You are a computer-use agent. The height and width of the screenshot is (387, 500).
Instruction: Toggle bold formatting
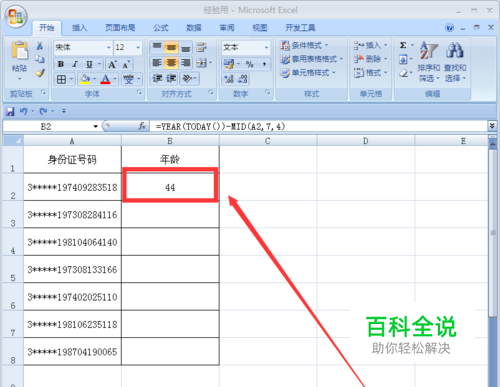click(x=61, y=64)
